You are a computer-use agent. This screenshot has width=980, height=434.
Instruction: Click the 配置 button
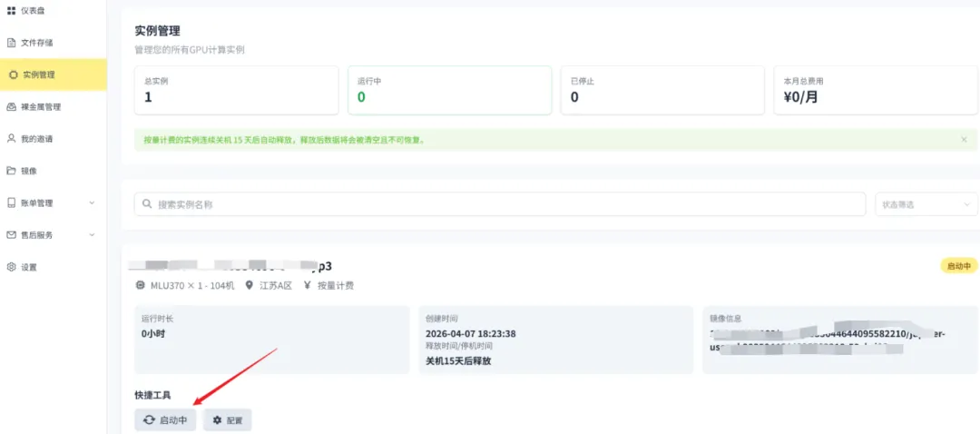tap(228, 420)
